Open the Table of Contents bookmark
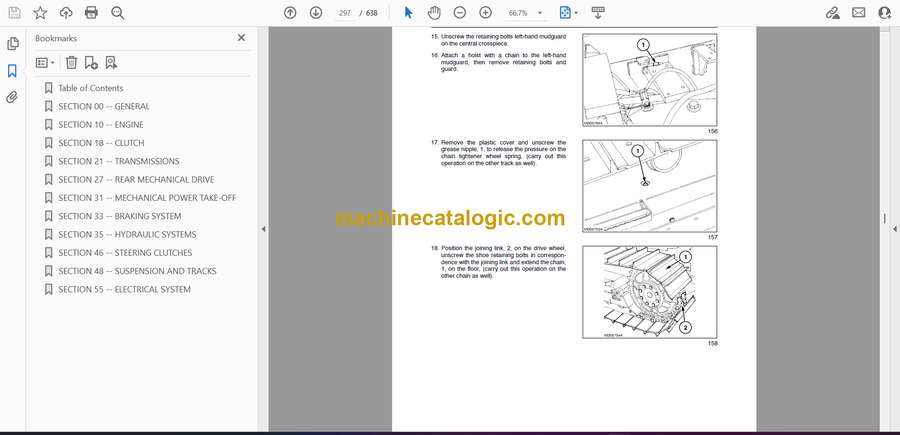Image resolution: width=900 pixels, height=435 pixels. coord(91,88)
